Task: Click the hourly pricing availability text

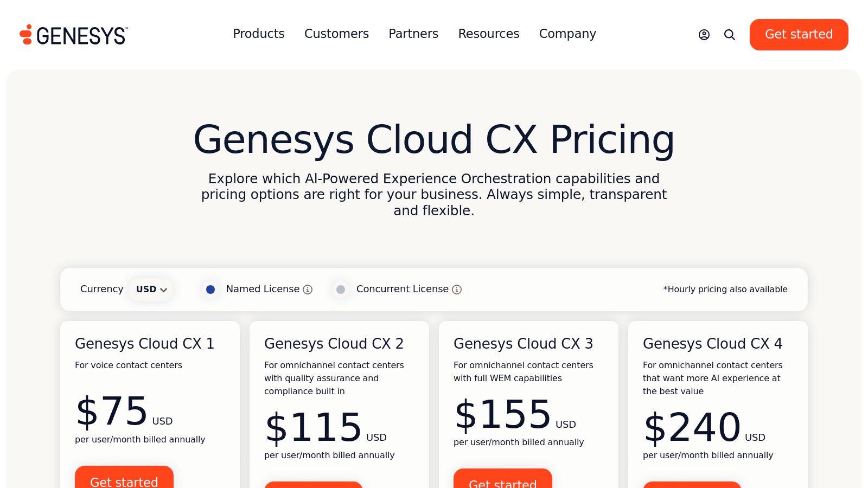Action: point(725,289)
